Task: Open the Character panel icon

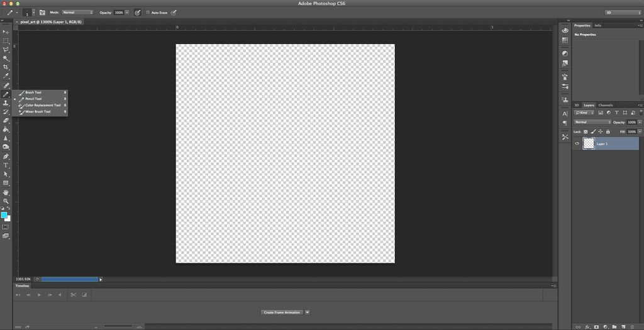Action: pyautogui.click(x=565, y=114)
